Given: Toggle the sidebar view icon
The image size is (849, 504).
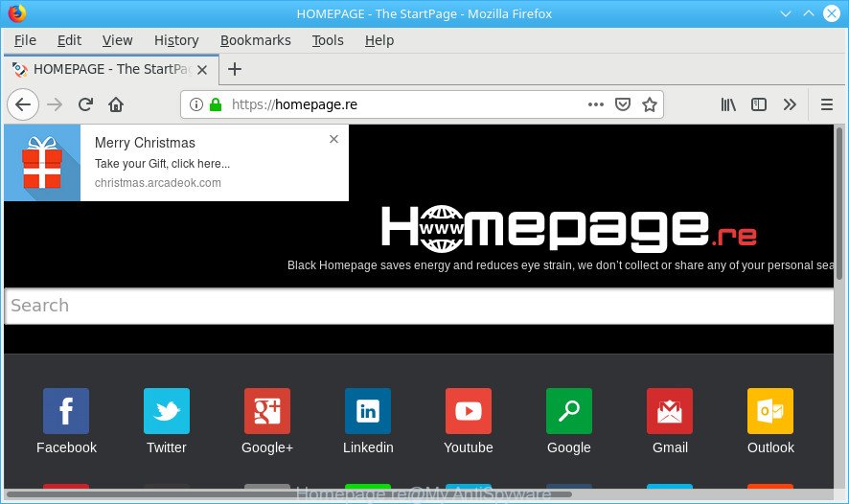Looking at the screenshot, I should click(x=759, y=104).
